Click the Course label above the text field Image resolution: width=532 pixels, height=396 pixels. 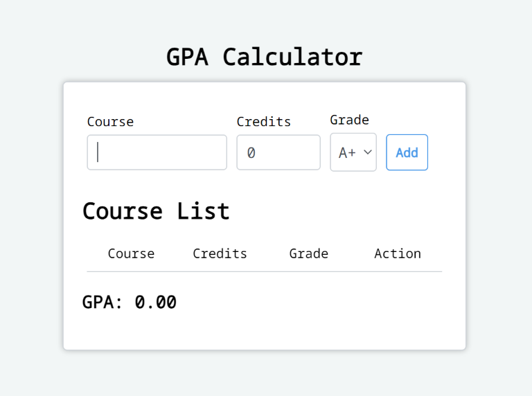click(x=110, y=122)
